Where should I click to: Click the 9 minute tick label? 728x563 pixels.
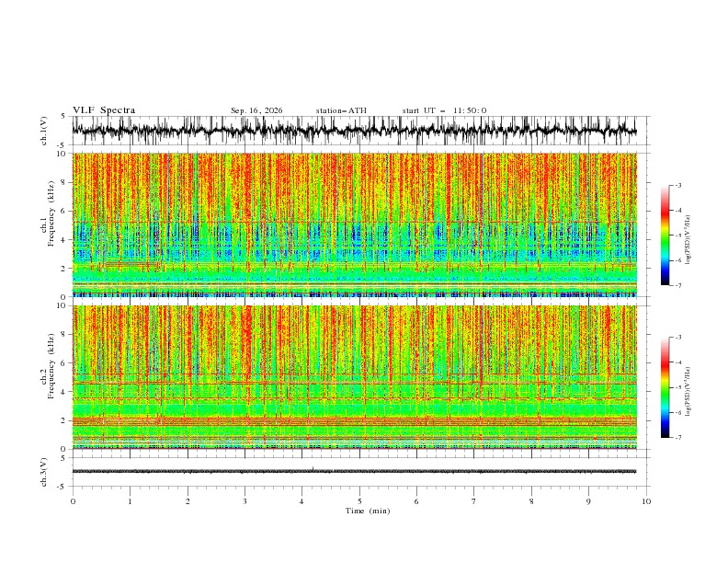pyautogui.click(x=588, y=501)
